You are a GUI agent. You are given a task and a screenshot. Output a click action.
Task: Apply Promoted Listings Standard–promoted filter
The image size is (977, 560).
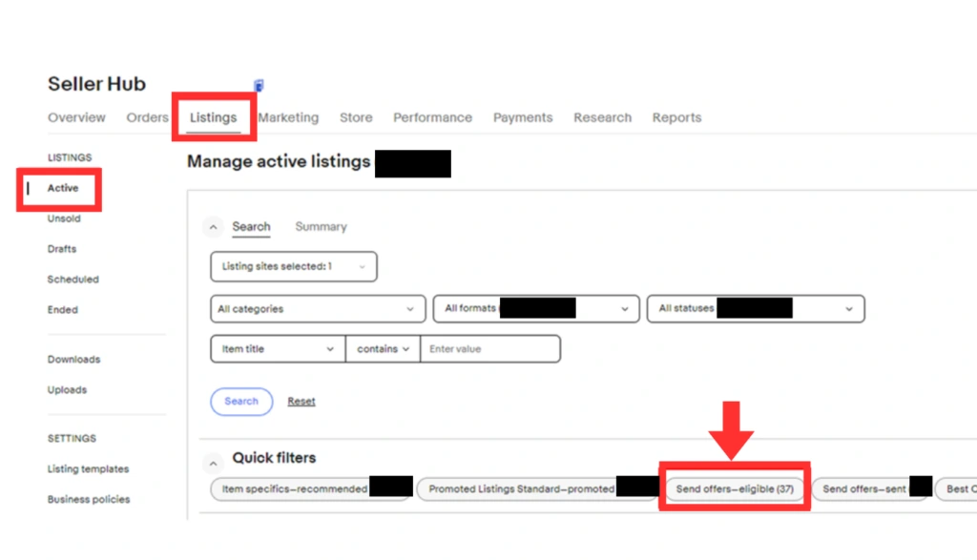[x=537, y=489]
